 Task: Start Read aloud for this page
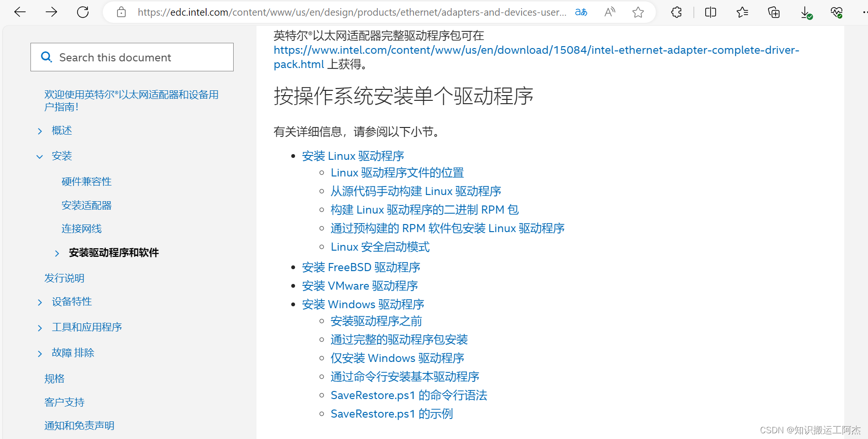pyautogui.click(x=610, y=12)
